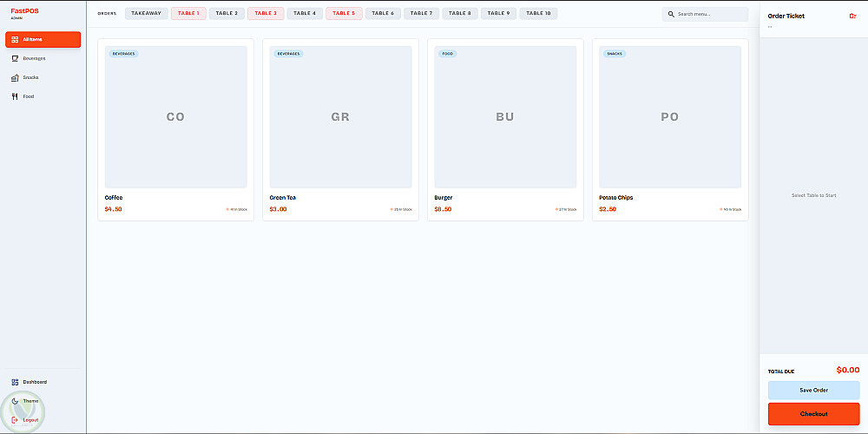Focus the Search menu field
This screenshot has width=868, height=434.
click(705, 14)
